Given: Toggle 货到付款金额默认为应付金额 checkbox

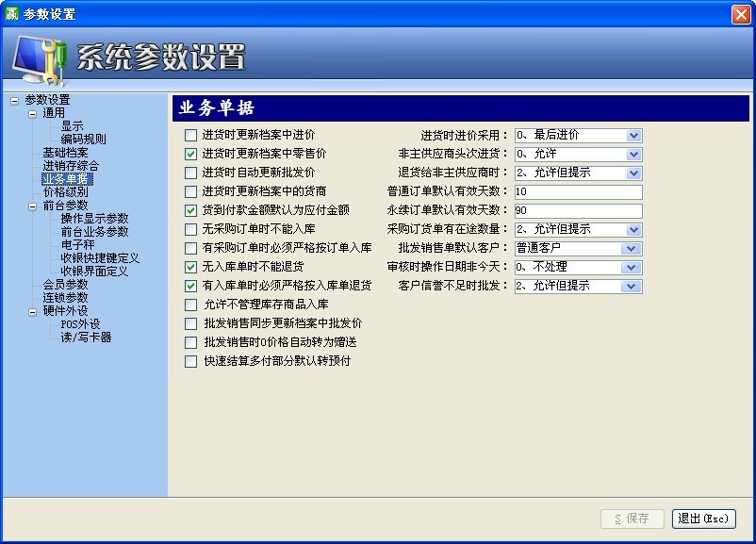Looking at the screenshot, I should click(191, 210).
